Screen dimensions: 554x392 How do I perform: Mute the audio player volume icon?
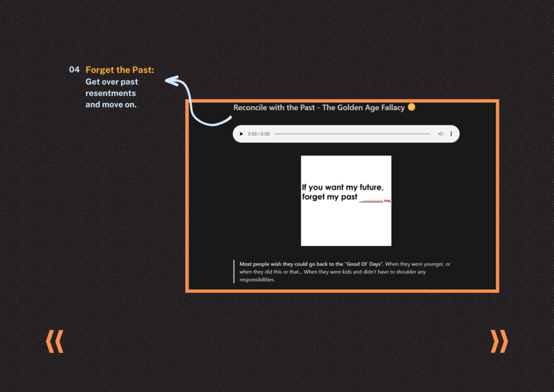[440, 134]
